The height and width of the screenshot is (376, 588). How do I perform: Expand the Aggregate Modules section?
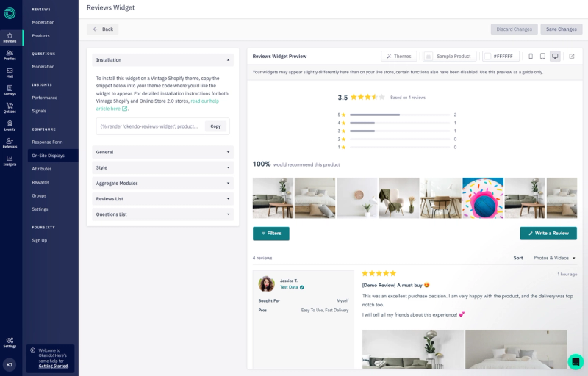(x=162, y=183)
